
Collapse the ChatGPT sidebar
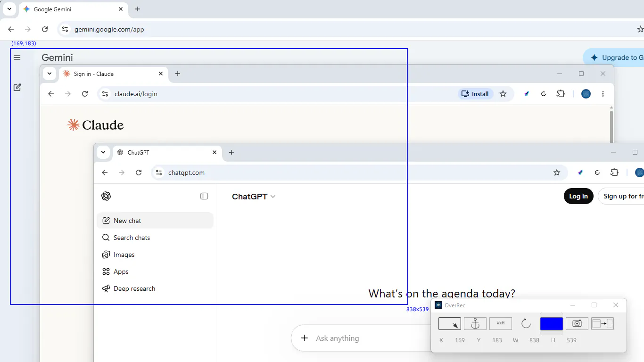pyautogui.click(x=204, y=196)
